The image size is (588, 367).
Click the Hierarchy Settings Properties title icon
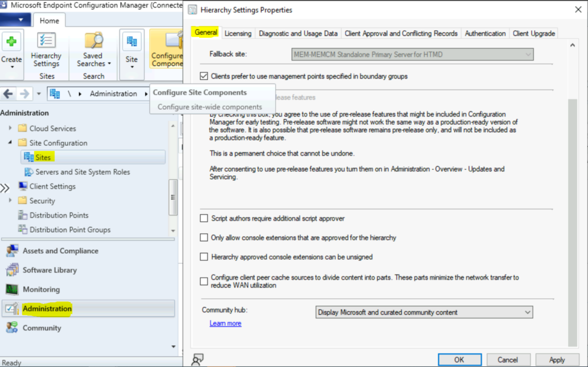pyautogui.click(x=192, y=10)
